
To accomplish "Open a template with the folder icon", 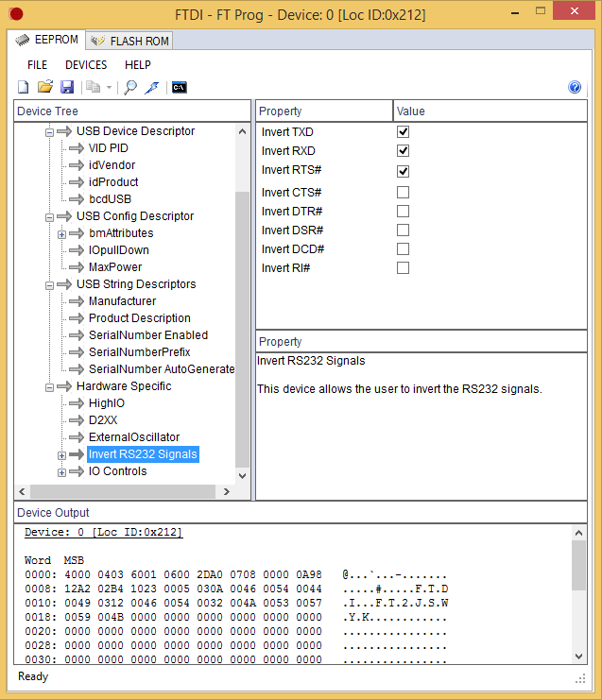I will (45, 87).
